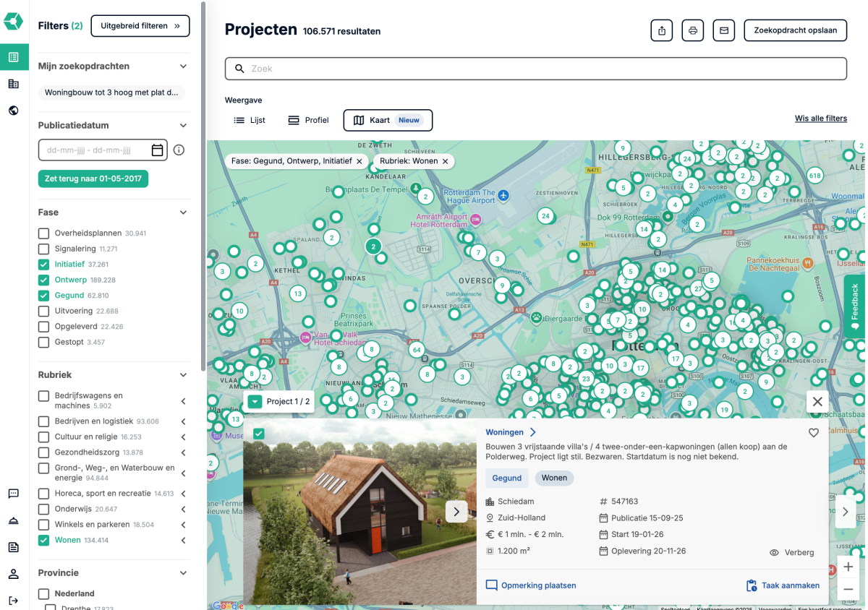
Task: Click the Wis alle filters link
Action: (x=820, y=119)
